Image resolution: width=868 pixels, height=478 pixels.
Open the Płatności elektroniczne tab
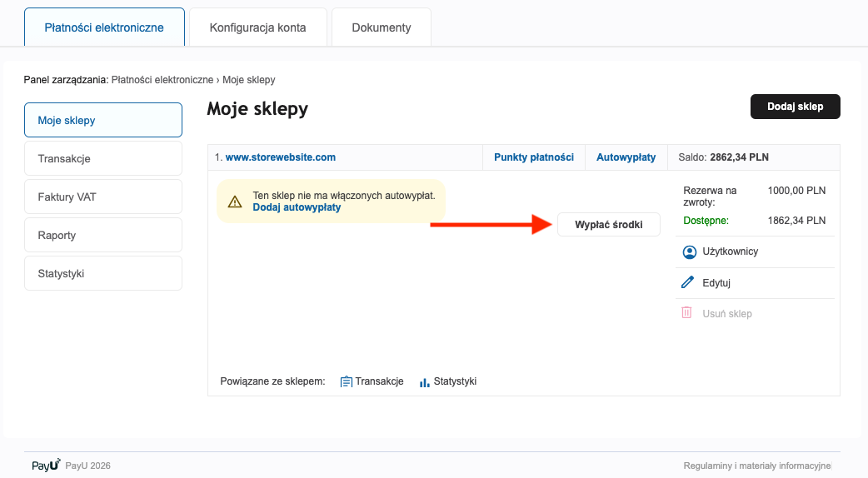click(x=104, y=27)
